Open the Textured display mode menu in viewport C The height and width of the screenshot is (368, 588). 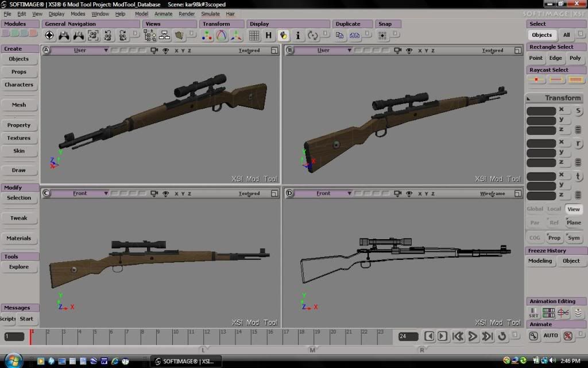(249, 193)
